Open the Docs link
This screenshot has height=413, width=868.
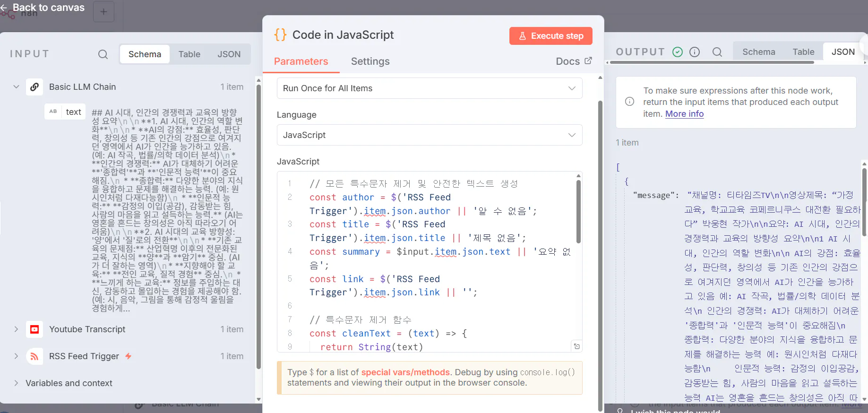point(574,61)
